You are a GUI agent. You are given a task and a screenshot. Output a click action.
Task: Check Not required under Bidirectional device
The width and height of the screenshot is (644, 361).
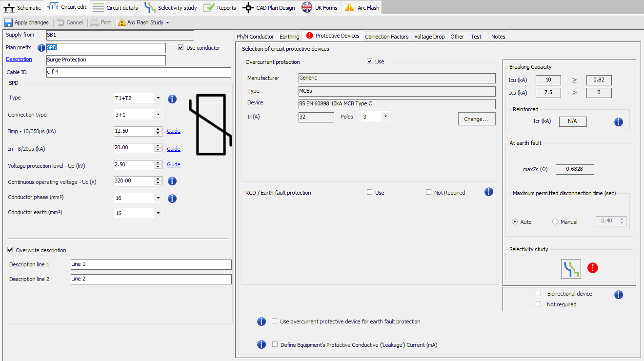click(x=539, y=304)
